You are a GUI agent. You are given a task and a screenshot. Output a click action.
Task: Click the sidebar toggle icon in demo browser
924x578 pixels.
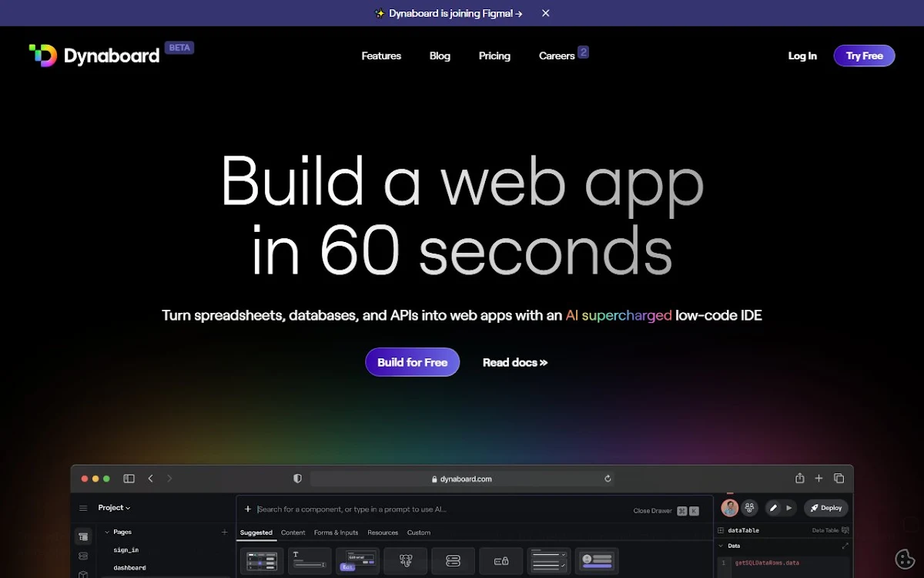pos(129,479)
